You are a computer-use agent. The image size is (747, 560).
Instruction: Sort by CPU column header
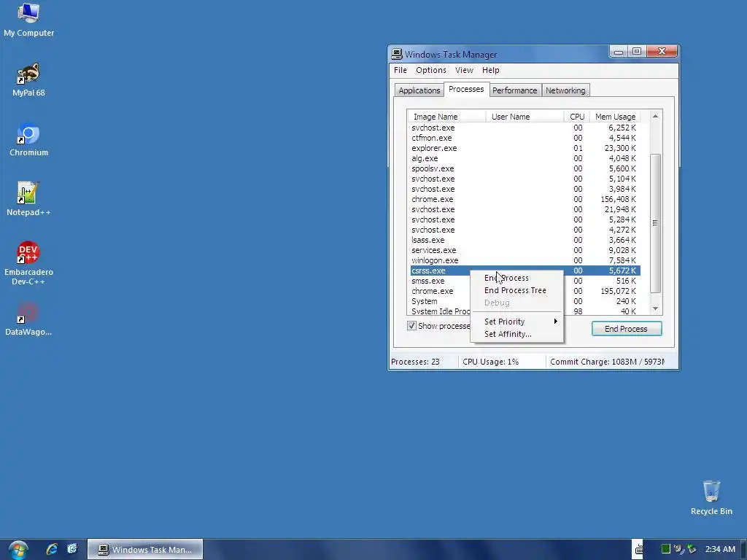click(576, 117)
